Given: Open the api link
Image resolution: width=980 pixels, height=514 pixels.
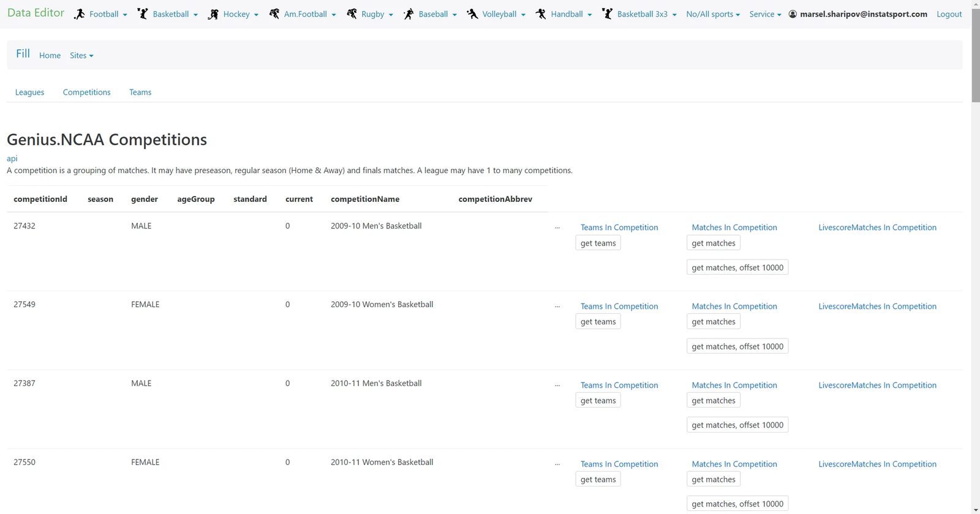Looking at the screenshot, I should click(12, 158).
